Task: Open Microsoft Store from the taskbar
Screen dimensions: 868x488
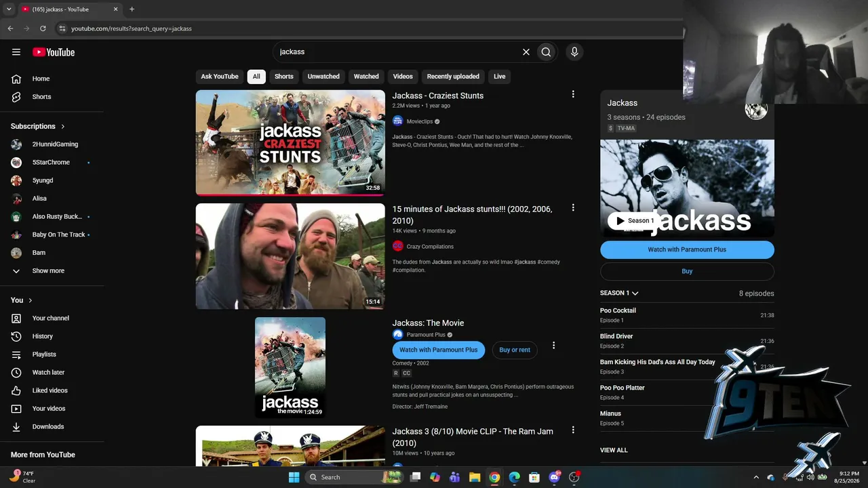Action: tap(534, 477)
